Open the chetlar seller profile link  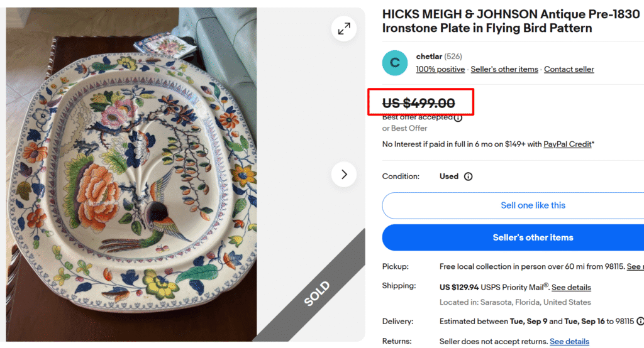pyautogui.click(x=429, y=57)
